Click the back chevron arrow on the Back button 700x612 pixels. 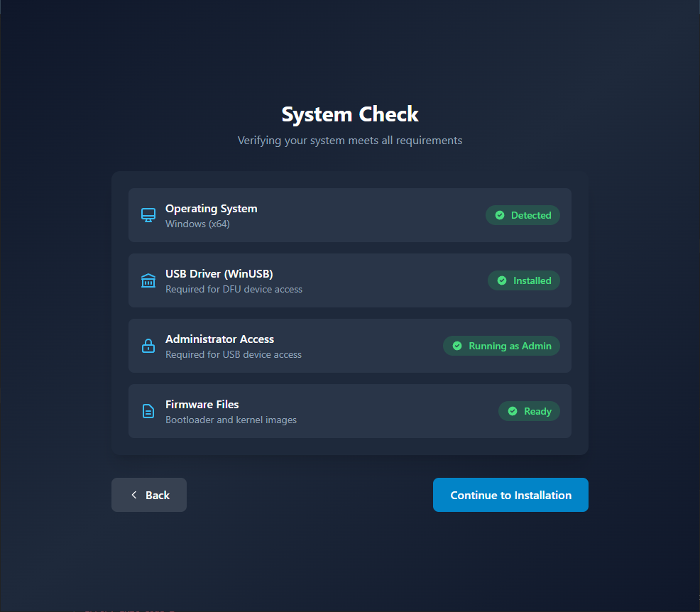coord(134,495)
